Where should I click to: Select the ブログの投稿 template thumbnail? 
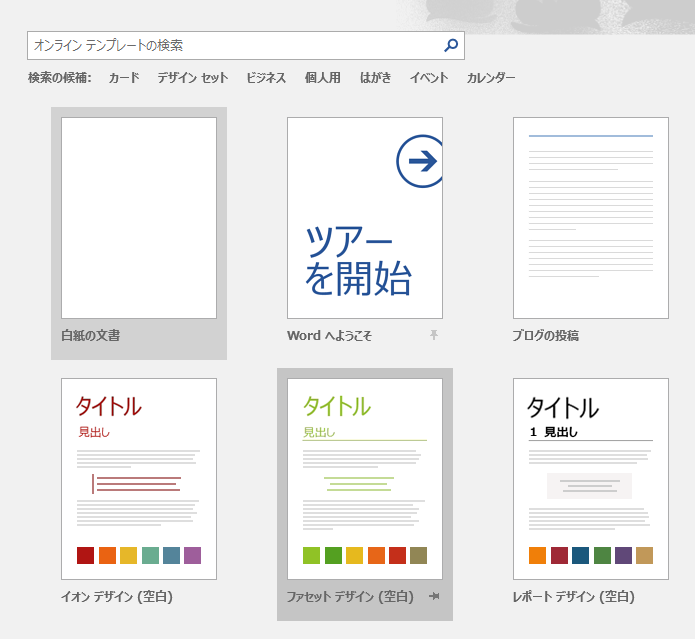coord(591,218)
